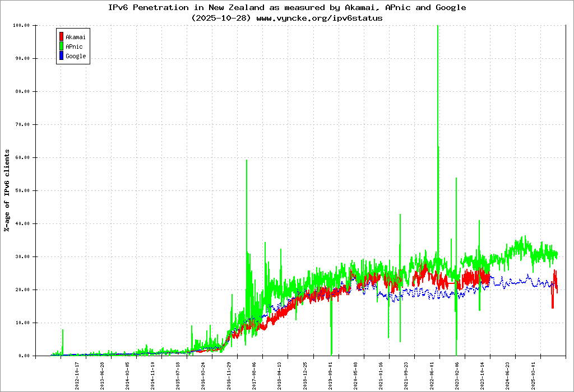This screenshot has width=574, height=392.
Task: Click the 2016-11-29 x-axis date
Action: (x=229, y=376)
